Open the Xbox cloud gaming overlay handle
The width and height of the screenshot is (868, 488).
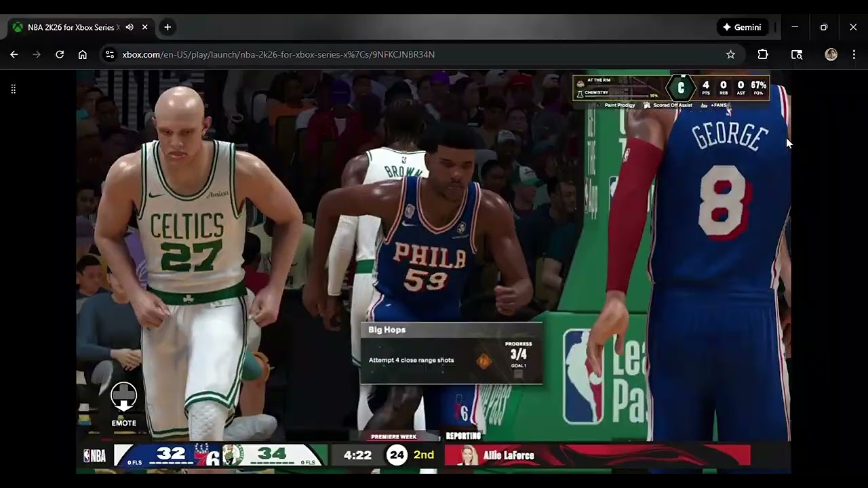pyautogui.click(x=13, y=89)
